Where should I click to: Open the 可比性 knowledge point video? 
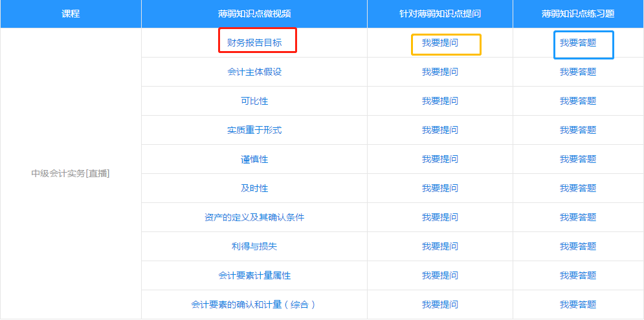[x=254, y=101]
